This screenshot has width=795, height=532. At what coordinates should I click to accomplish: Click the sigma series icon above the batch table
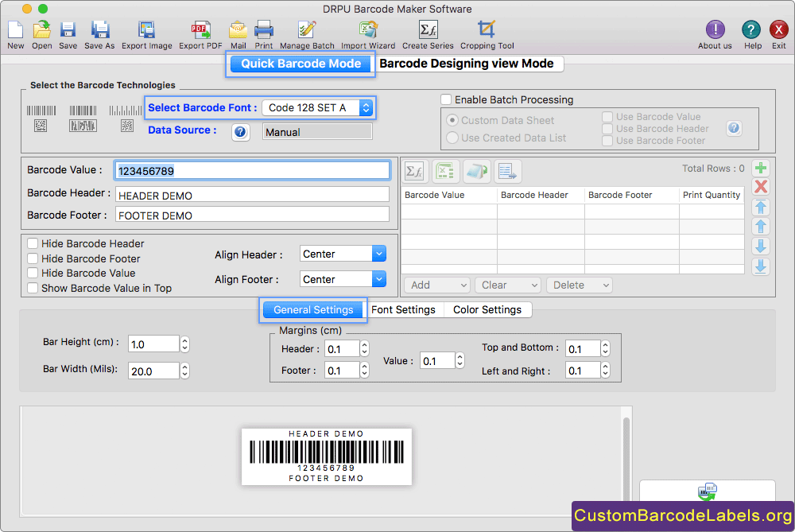(x=415, y=172)
